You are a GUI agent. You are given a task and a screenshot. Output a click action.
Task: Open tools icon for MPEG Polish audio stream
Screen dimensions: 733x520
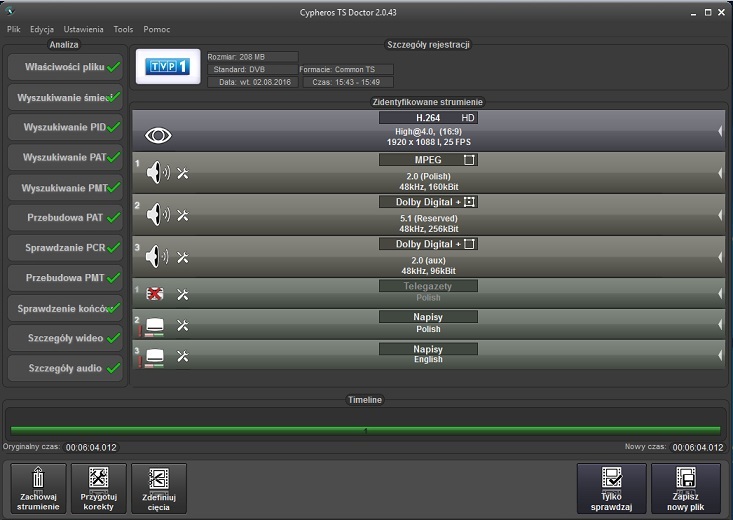[183, 174]
